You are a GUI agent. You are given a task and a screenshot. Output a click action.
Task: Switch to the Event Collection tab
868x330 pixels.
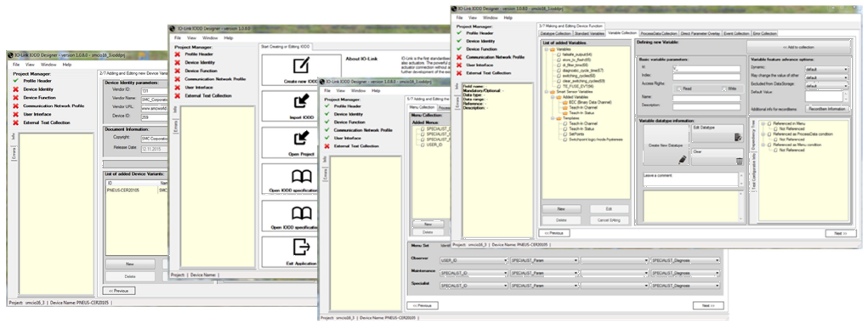pos(736,33)
